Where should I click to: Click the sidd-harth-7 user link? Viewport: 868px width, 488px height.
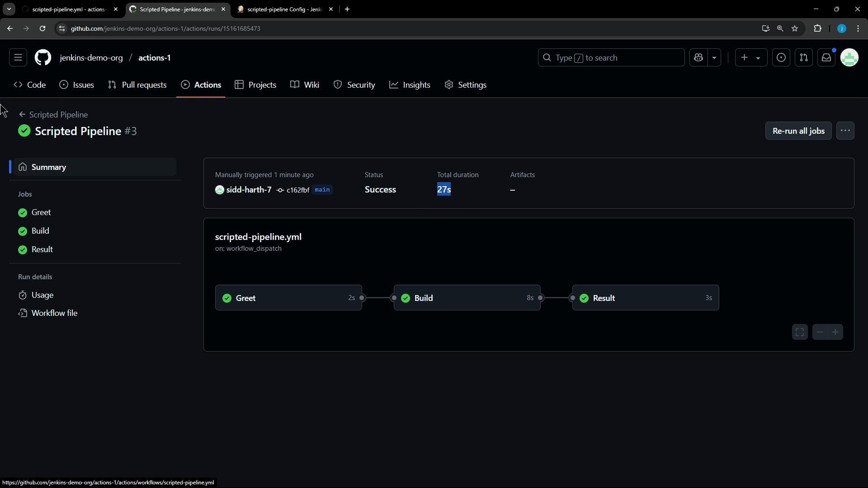pyautogui.click(x=249, y=190)
